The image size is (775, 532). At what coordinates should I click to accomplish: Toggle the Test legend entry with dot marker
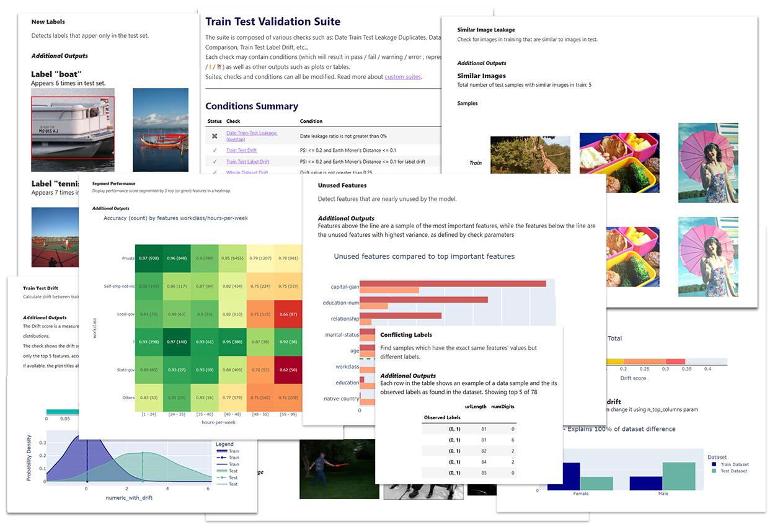click(227, 477)
